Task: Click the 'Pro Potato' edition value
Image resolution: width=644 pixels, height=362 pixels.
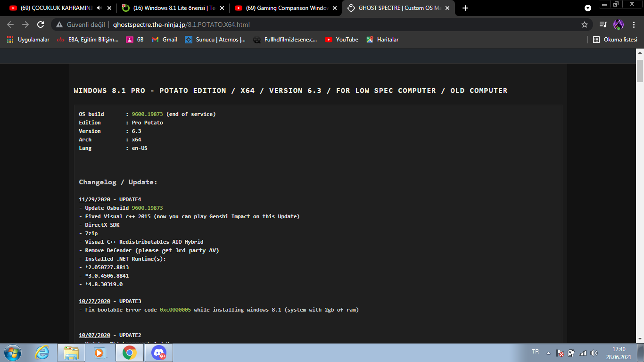Action: coord(148,123)
